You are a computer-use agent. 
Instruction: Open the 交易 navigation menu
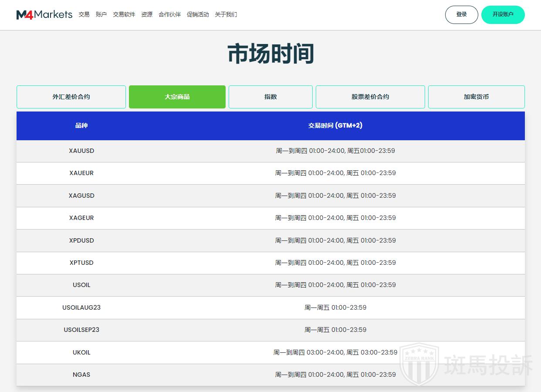click(x=84, y=14)
